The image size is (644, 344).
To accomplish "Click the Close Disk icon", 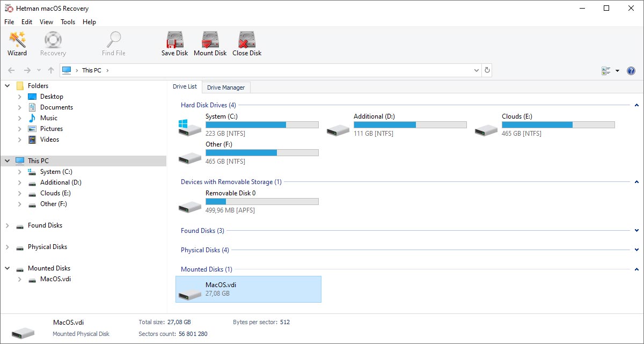I will 247,43.
